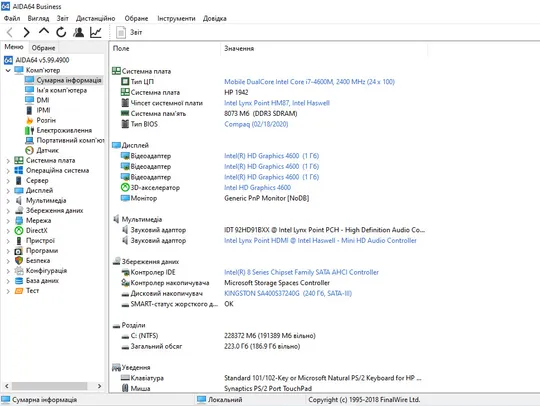Refresh the view with the circular arrow icon
540x406 pixels.
tap(61, 32)
